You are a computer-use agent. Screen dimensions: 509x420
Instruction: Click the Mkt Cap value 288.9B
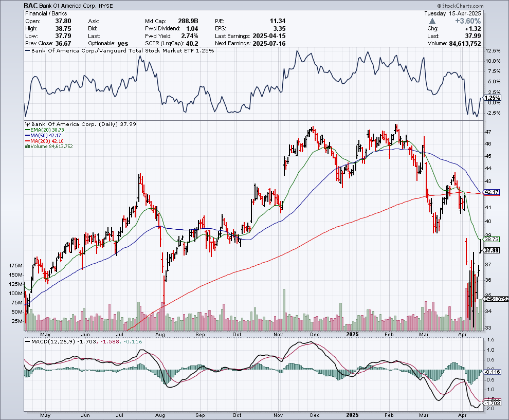[x=188, y=21]
